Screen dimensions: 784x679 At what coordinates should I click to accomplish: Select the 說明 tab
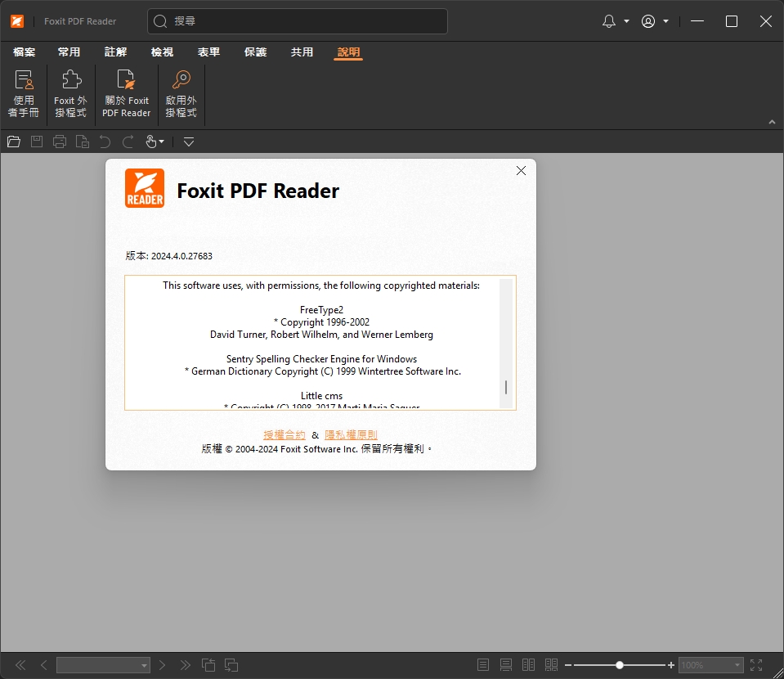[348, 52]
